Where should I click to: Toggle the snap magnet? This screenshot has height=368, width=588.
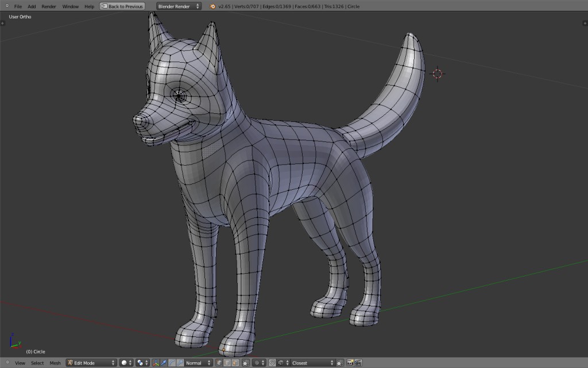point(272,363)
